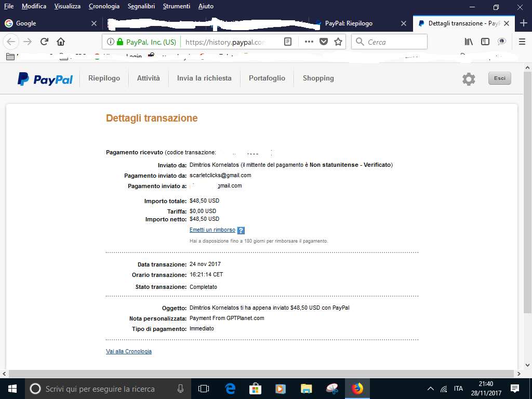This screenshot has width=532, height=399.
Task: Toggle reader view icon in address bar
Action: coord(287,42)
